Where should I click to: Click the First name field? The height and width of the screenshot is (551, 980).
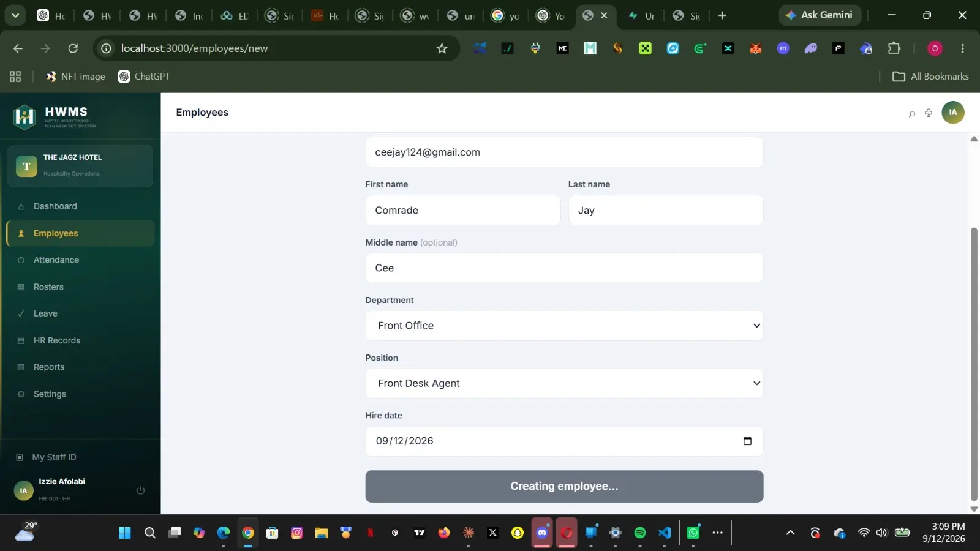462,210
